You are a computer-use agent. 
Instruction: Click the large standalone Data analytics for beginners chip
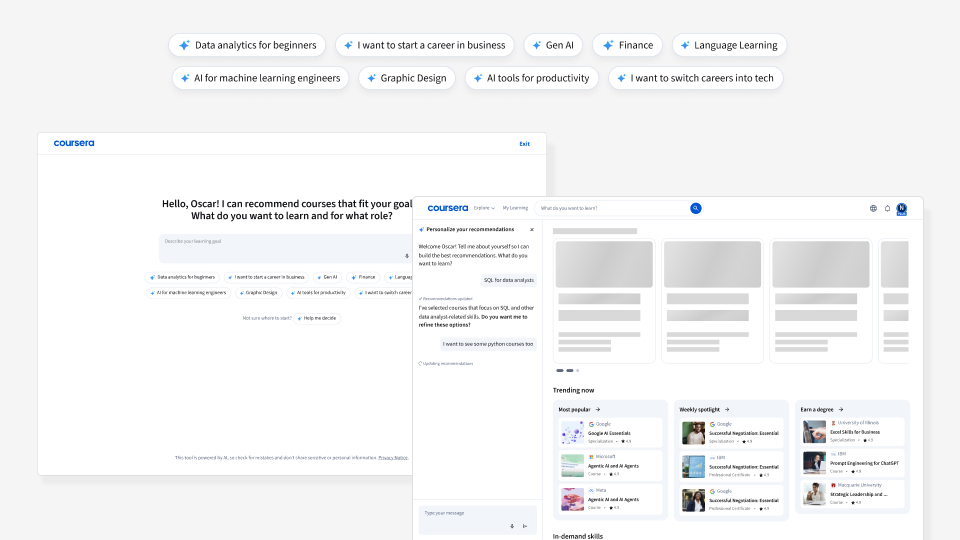click(247, 45)
